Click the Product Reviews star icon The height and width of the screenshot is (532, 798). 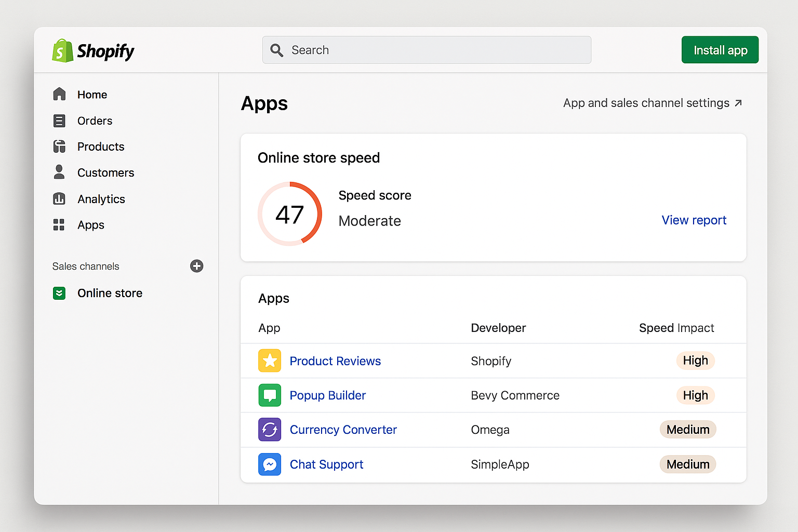[270, 361]
